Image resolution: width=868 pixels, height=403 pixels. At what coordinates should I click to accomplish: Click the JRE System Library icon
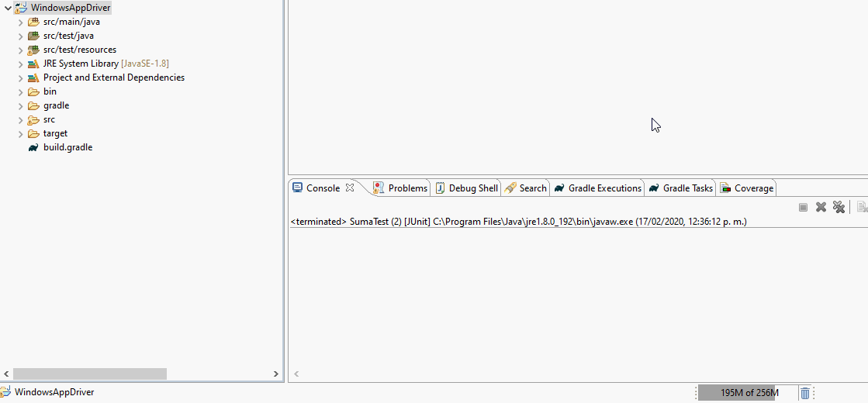33,64
